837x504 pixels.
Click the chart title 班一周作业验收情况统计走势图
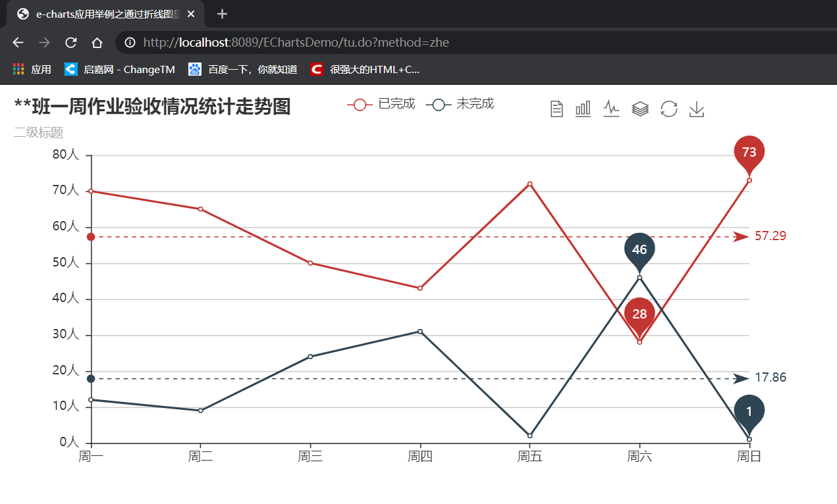(153, 107)
